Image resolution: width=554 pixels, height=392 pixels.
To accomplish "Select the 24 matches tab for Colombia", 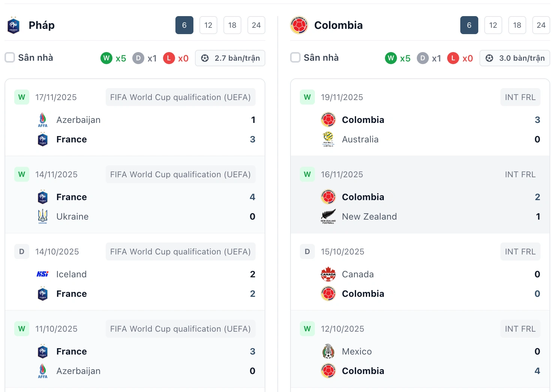I will click(x=541, y=25).
